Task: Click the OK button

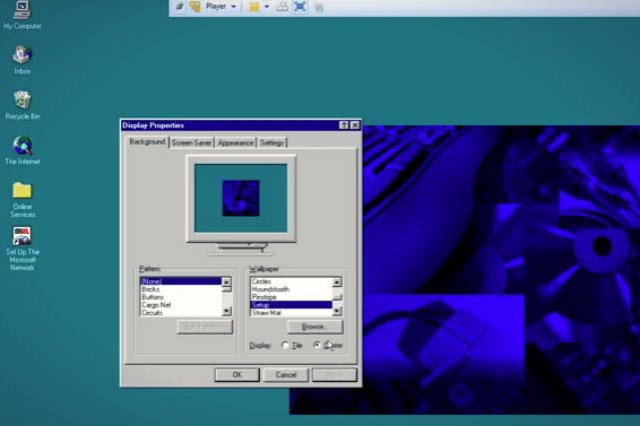Action: click(x=237, y=375)
